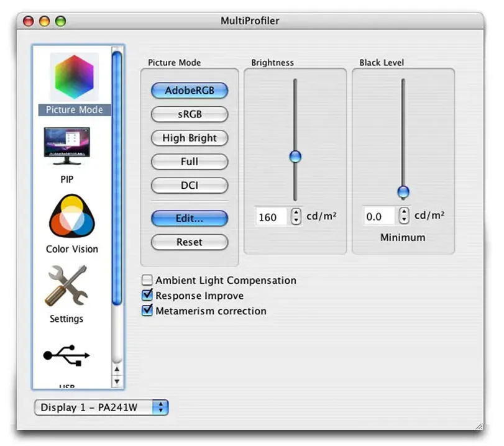
Task: Open the PIP monitor icon
Action: click(x=67, y=147)
